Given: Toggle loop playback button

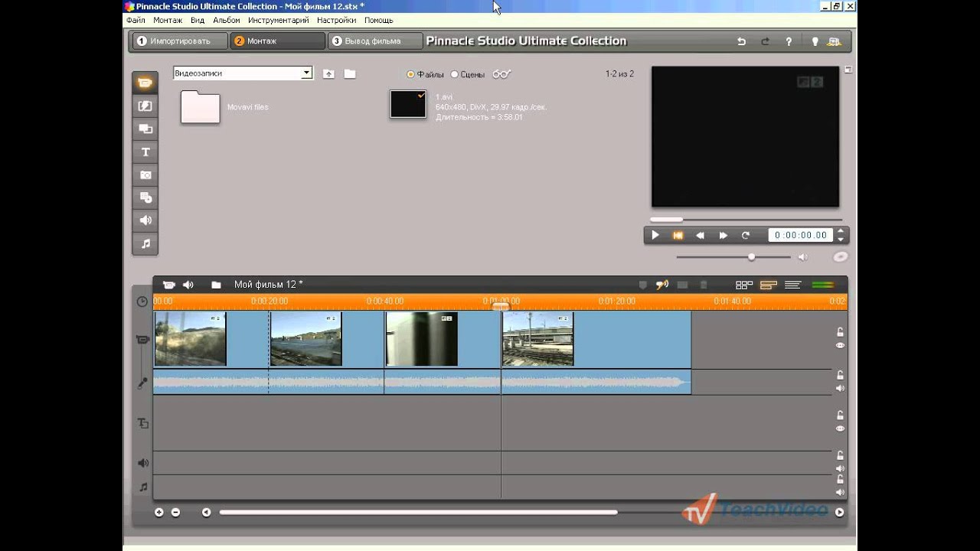Looking at the screenshot, I should point(746,236).
